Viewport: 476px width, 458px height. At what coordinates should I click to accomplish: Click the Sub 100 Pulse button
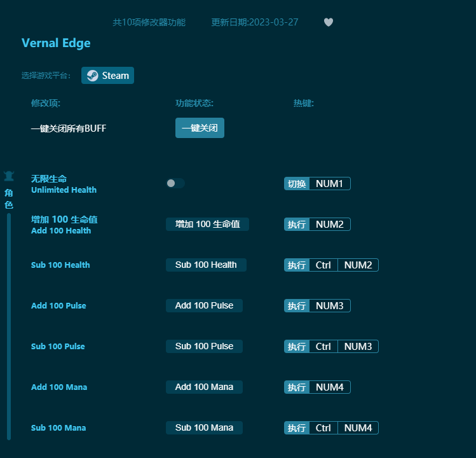click(x=204, y=347)
